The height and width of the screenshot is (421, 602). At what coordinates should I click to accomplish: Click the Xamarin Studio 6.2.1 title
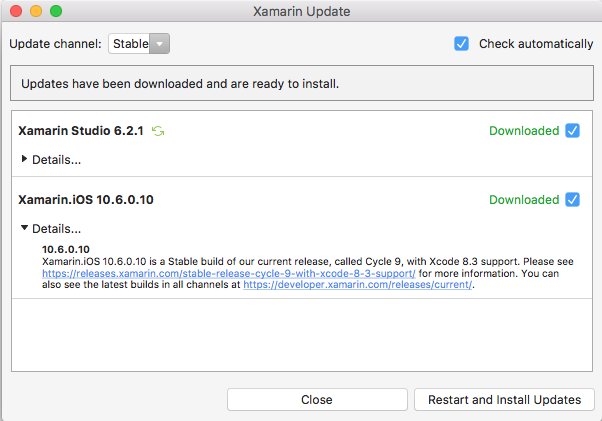coord(81,131)
